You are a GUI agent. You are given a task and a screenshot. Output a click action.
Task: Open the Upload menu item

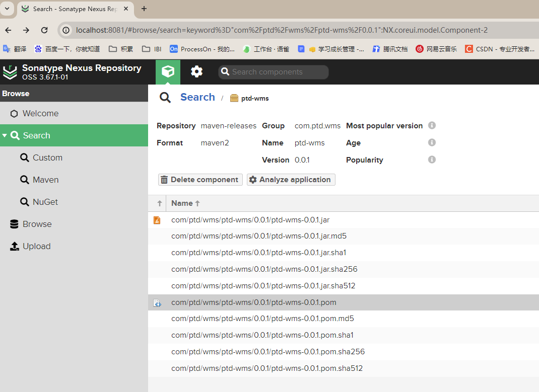coord(36,247)
